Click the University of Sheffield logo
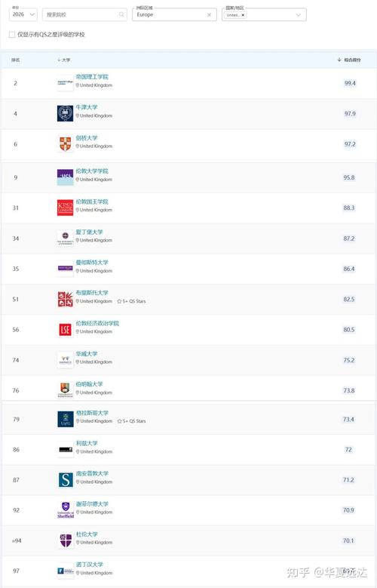Image resolution: width=377 pixels, height=588 pixels. coord(66,510)
